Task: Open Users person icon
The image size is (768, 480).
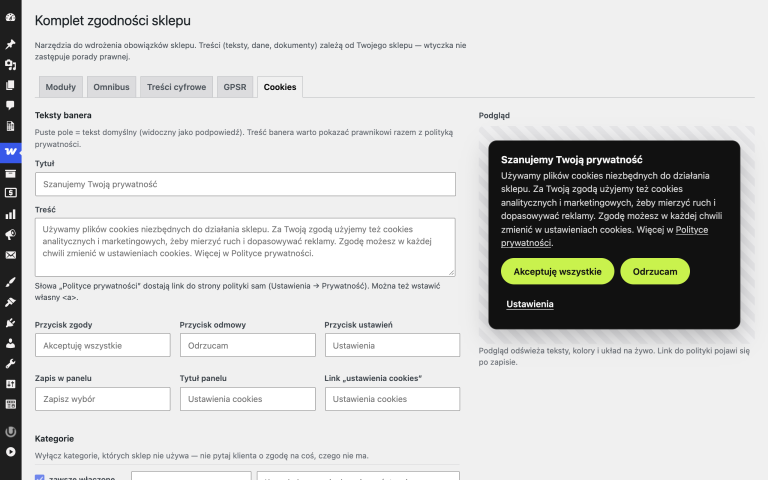Action: 10,343
